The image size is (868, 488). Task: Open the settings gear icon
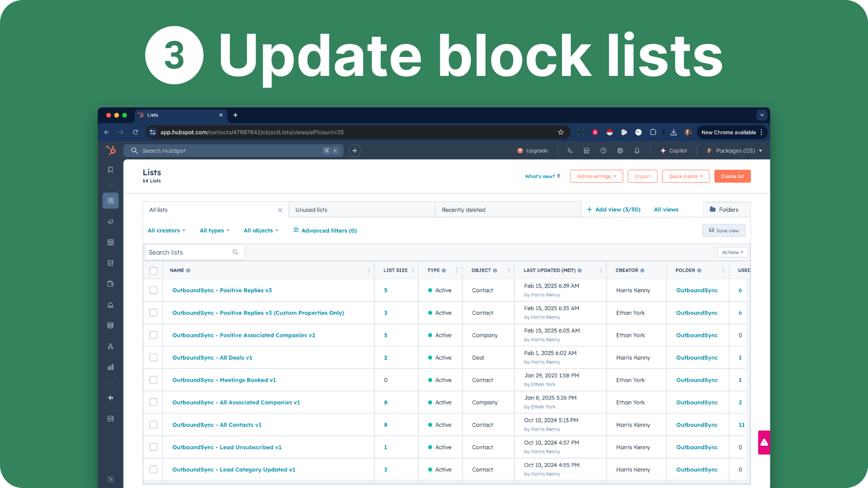coord(620,151)
